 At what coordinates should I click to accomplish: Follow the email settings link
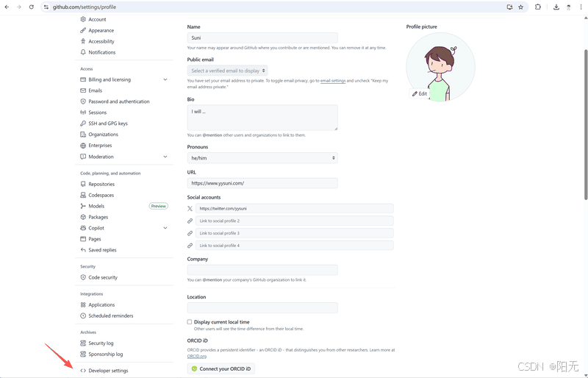tap(333, 81)
